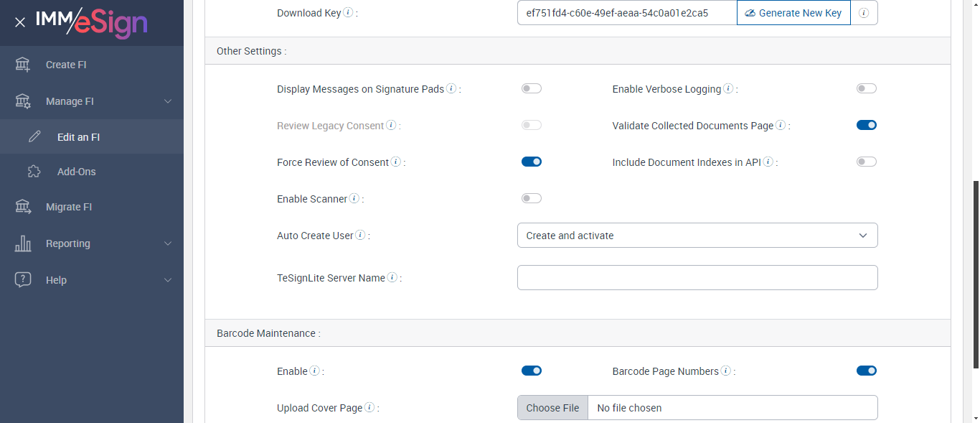Click Choose File for cover page upload

pos(552,408)
